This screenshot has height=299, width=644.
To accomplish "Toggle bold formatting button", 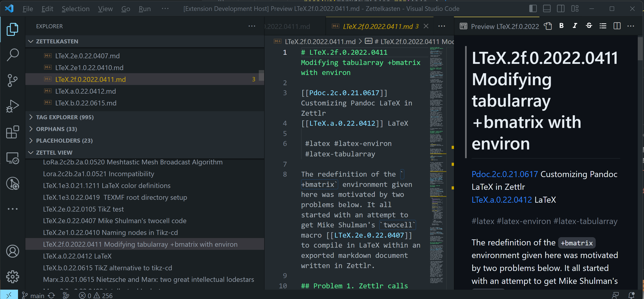I will coord(561,26).
